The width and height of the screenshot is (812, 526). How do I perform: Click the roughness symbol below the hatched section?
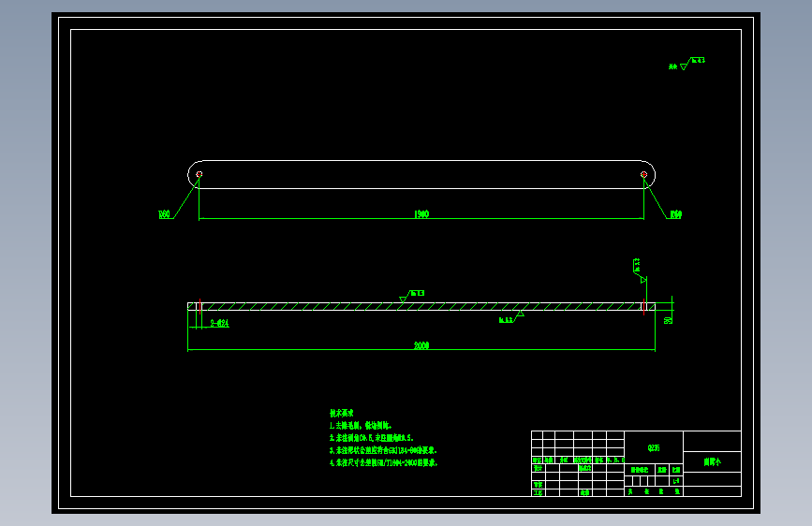tap(511, 317)
